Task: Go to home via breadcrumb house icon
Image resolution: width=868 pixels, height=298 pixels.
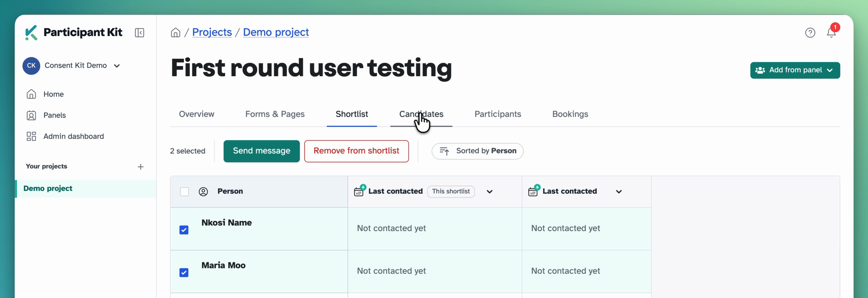Action: 175,33
